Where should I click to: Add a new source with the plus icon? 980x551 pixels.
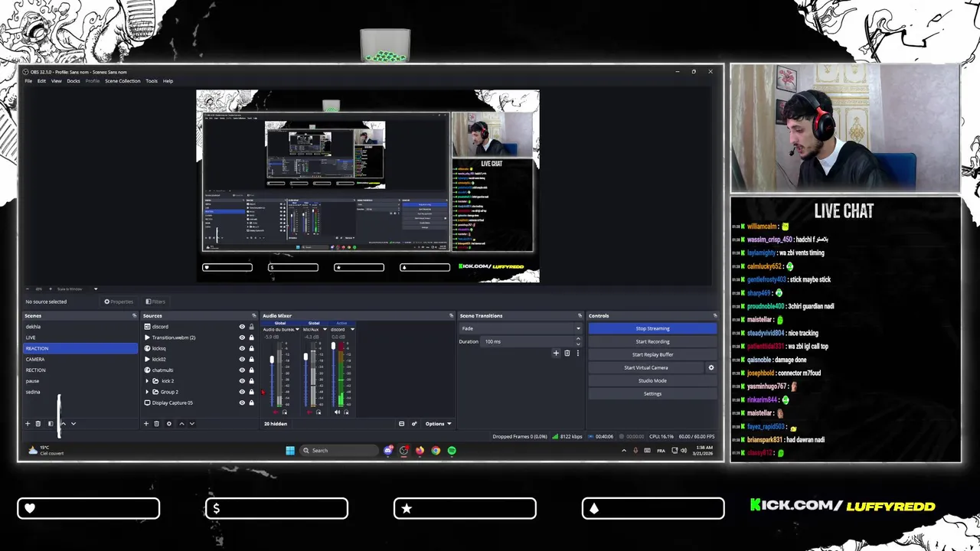pos(146,423)
